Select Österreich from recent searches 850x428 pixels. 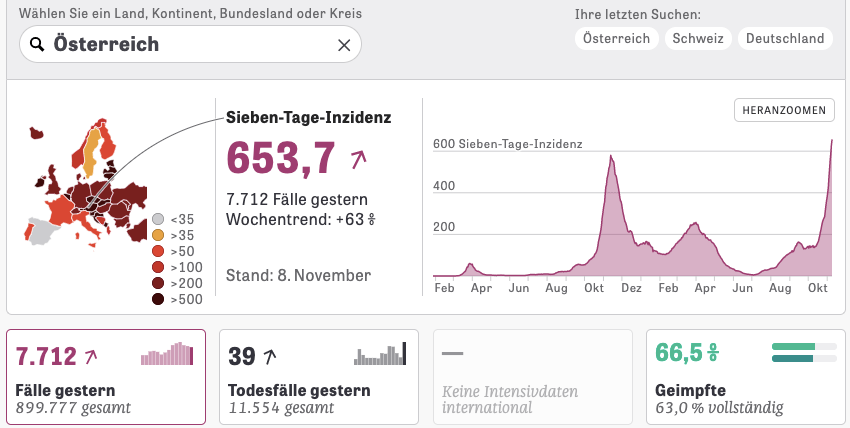pyautogui.click(x=617, y=38)
